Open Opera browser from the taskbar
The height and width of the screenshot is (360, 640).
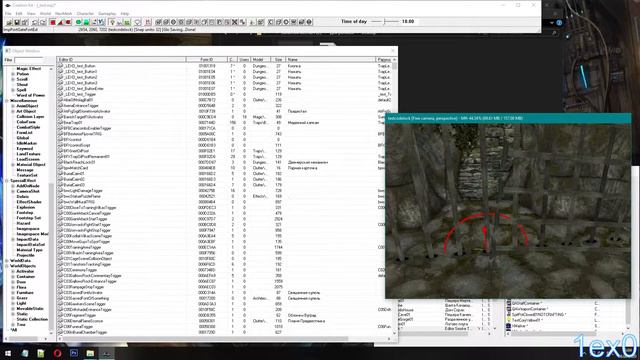(x=57, y=353)
